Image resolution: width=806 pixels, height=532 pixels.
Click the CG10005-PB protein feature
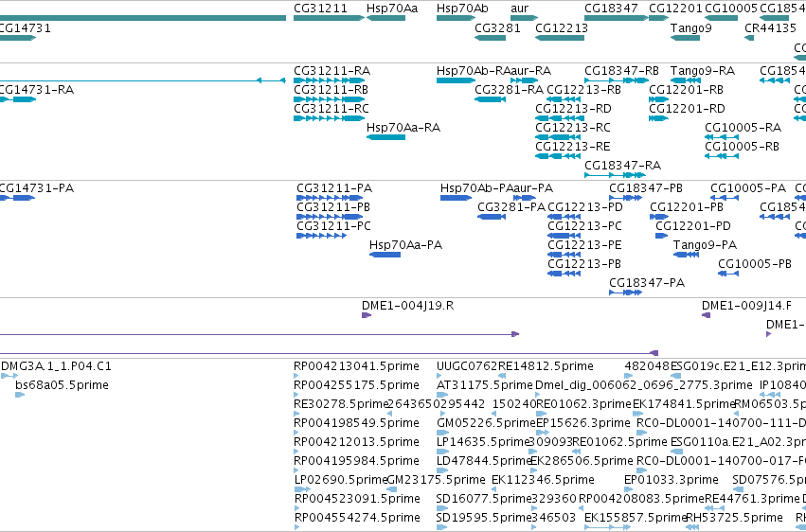click(x=728, y=274)
